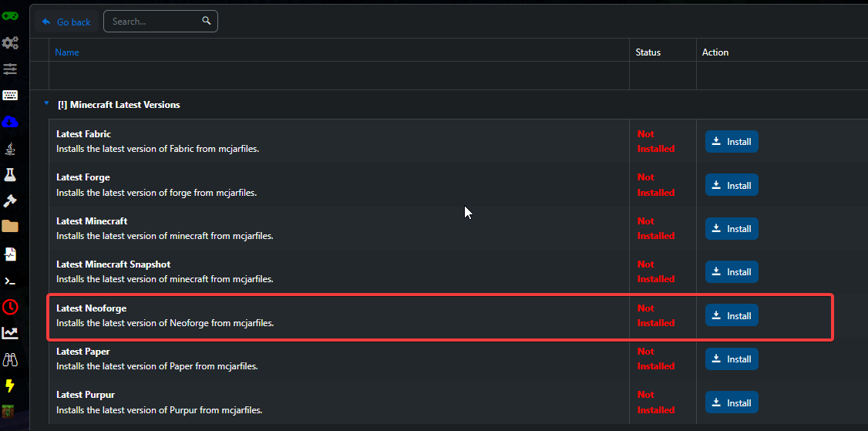Open the sliders configuration sidebar icon

coord(10,69)
